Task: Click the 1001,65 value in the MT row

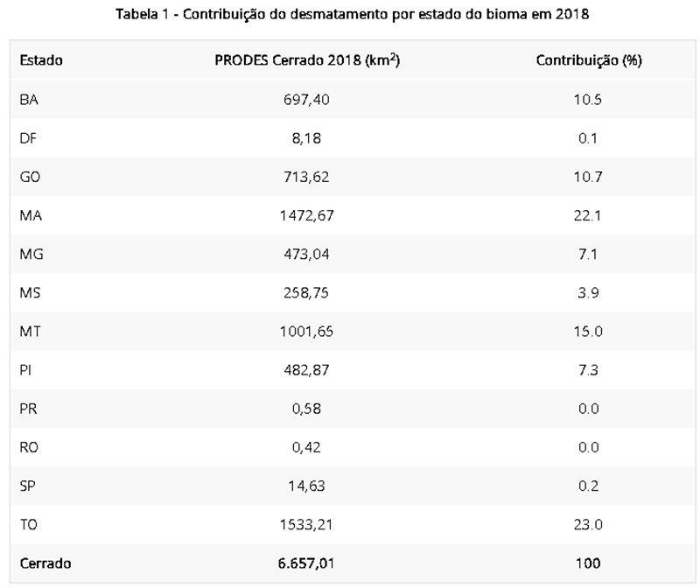Action: [x=307, y=332]
